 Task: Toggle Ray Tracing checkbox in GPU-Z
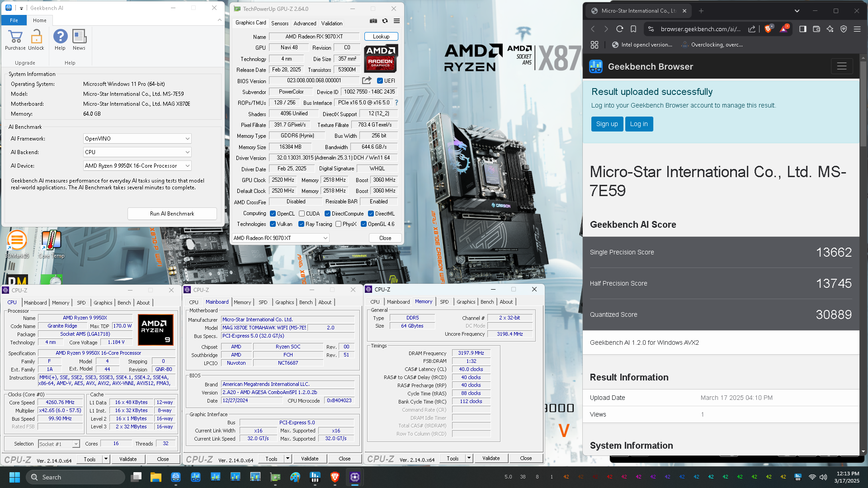301,224
